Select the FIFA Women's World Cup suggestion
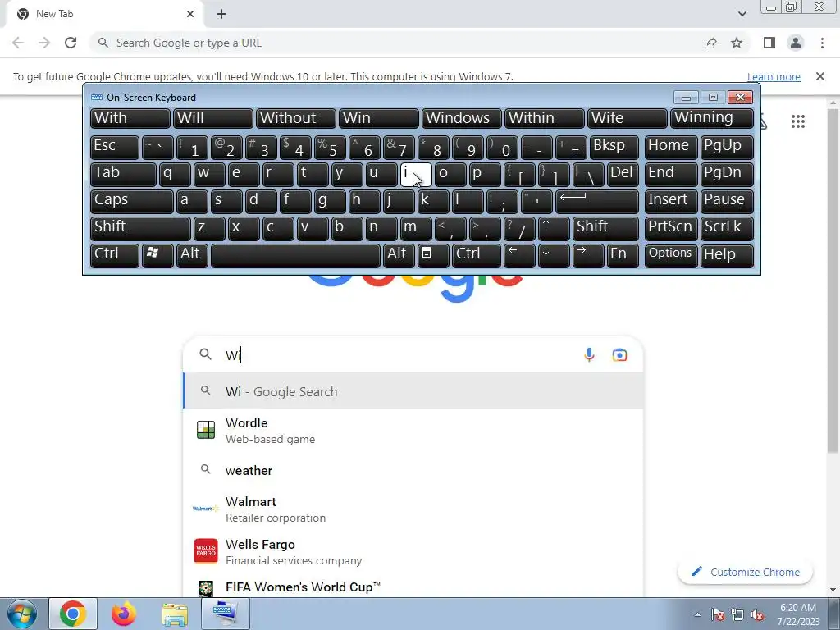Viewport: 840px width, 630px height. [413, 587]
